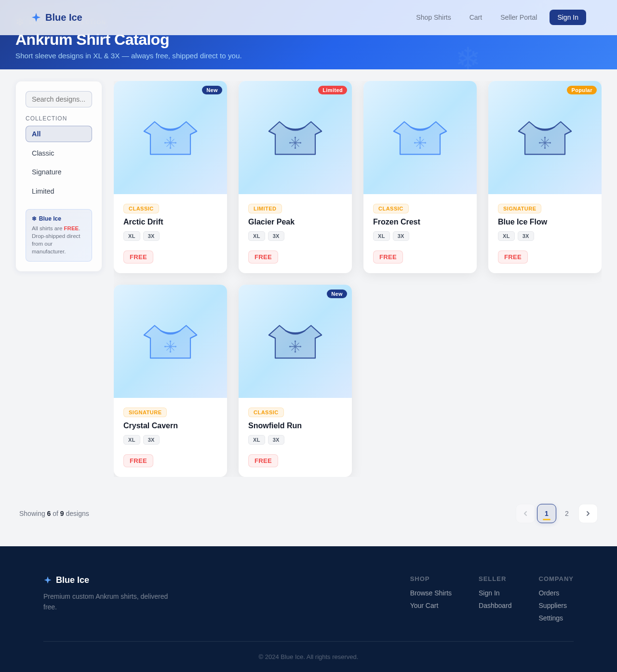
Task: Filter by Signature collection
Action: [59, 172]
